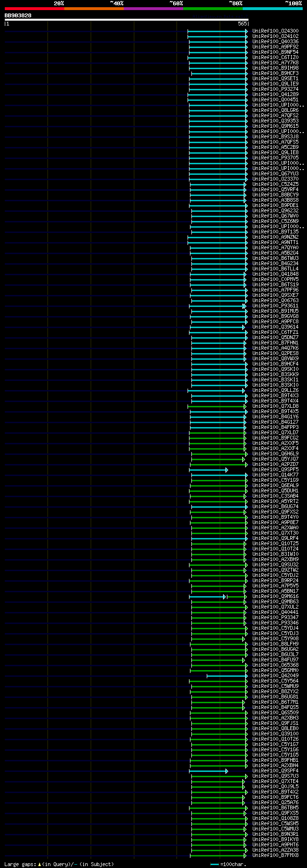This screenshot has height=868, width=307.
Task: Open hit UniRef100_Q40336
Action: 275,42
